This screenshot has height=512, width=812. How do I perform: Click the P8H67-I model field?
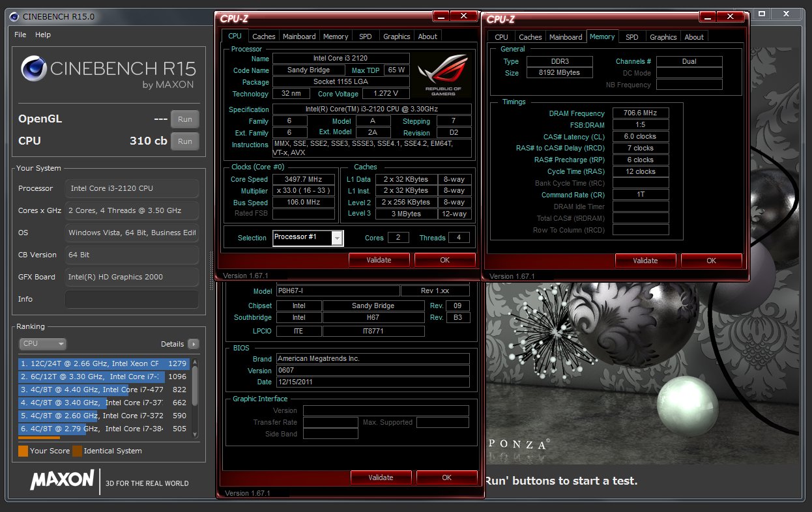tap(338, 291)
